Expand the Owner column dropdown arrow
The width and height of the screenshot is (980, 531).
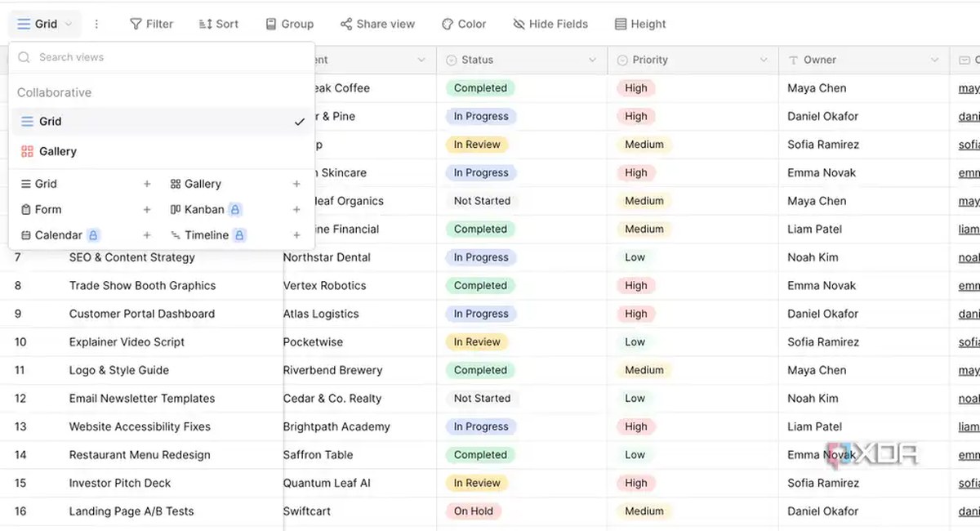(935, 60)
